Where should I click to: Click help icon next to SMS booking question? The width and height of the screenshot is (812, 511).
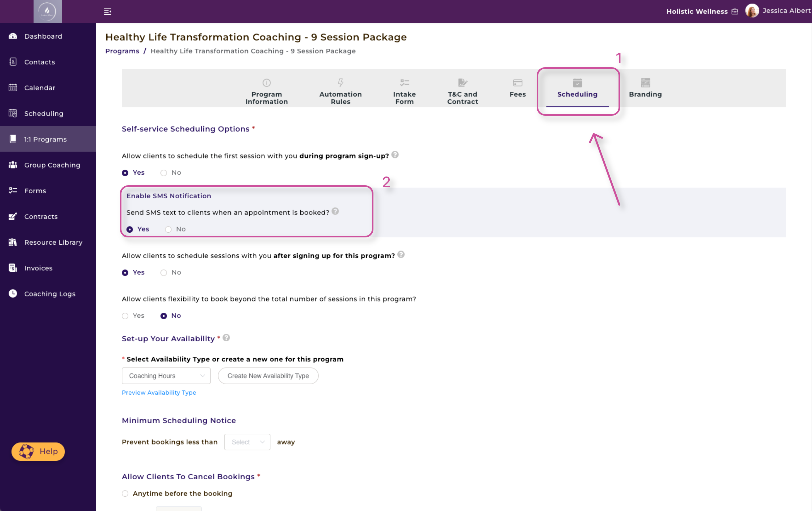pos(335,211)
